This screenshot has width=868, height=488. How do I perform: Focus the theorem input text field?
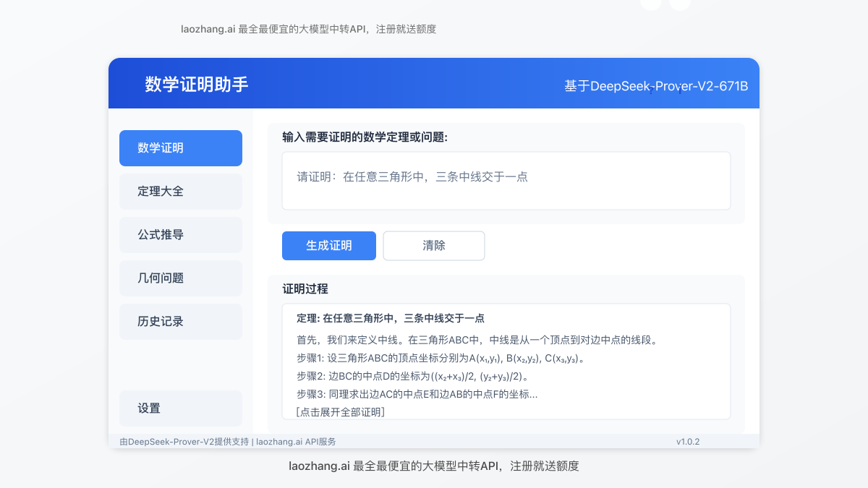(506, 181)
